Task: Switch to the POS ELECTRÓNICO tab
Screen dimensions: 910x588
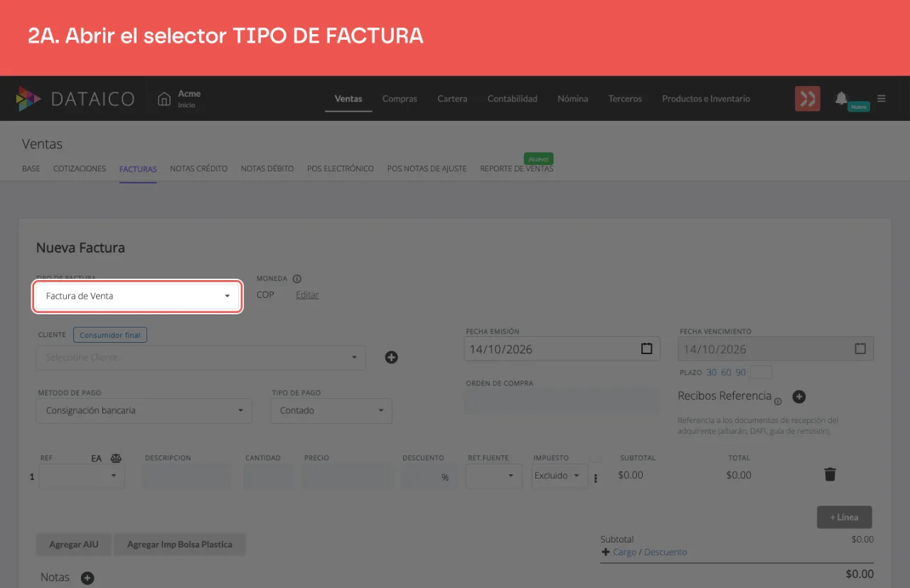Action: [341, 169]
